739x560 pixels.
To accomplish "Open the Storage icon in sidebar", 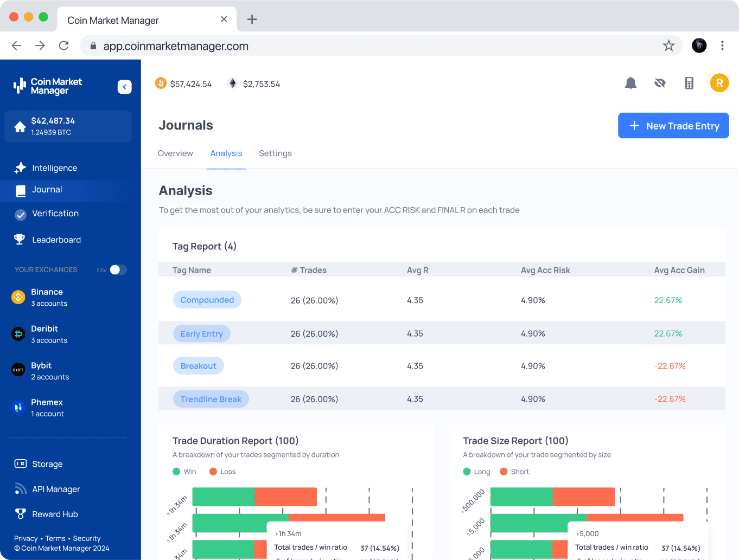I will [x=21, y=464].
